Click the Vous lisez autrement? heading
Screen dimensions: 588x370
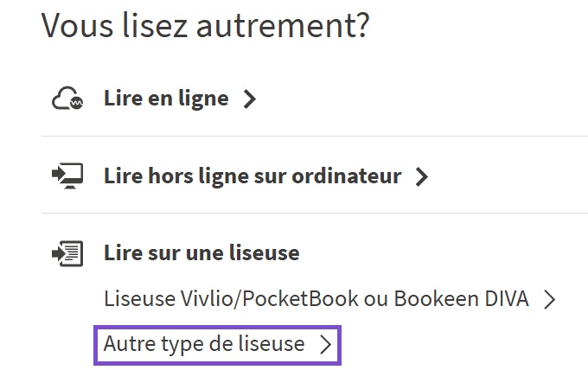[206, 25]
